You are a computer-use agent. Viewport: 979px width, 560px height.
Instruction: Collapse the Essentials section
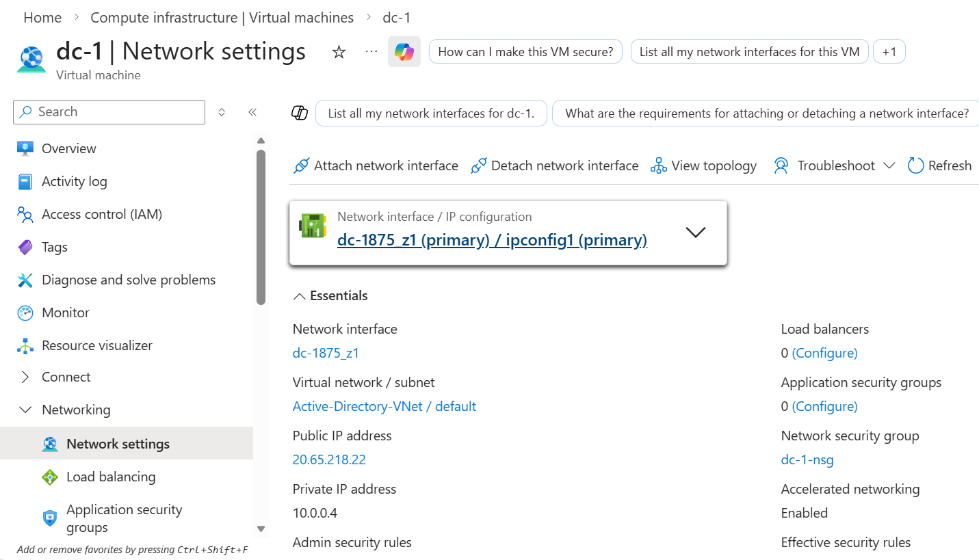coord(300,296)
